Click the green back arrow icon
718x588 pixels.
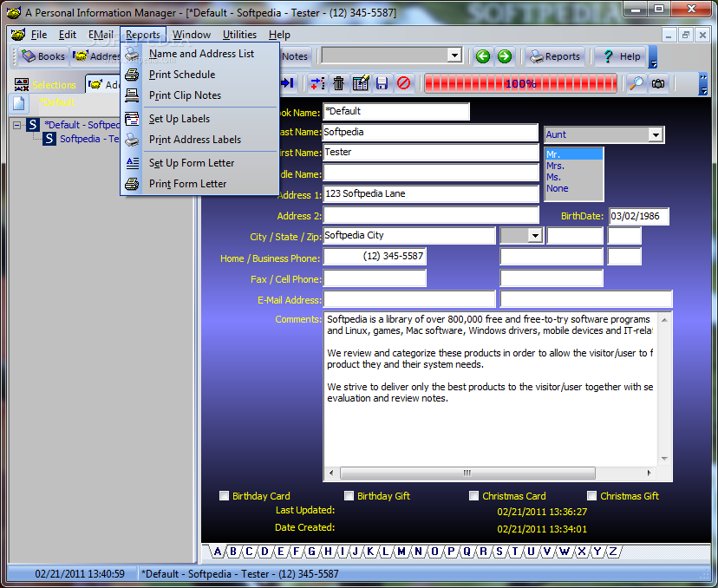click(483, 56)
